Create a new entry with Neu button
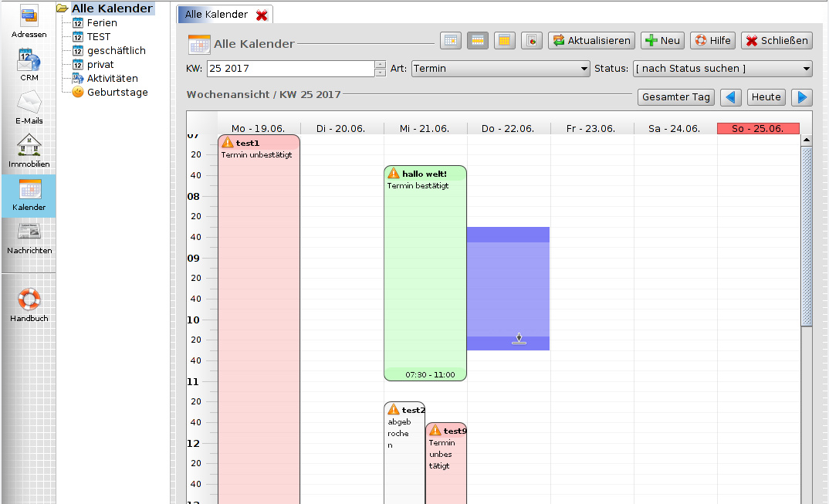This screenshot has height=504, width=829. pyautogui.click(x=662, y=41)
